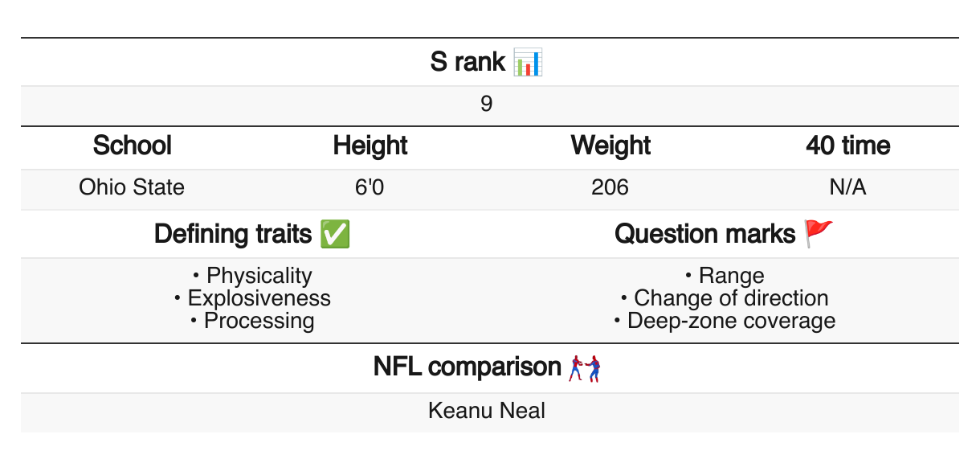This screenshot has width=980, height=455.
Task: Select the S rank heading text
Action: pyautogui.click(x=468, y=62)
